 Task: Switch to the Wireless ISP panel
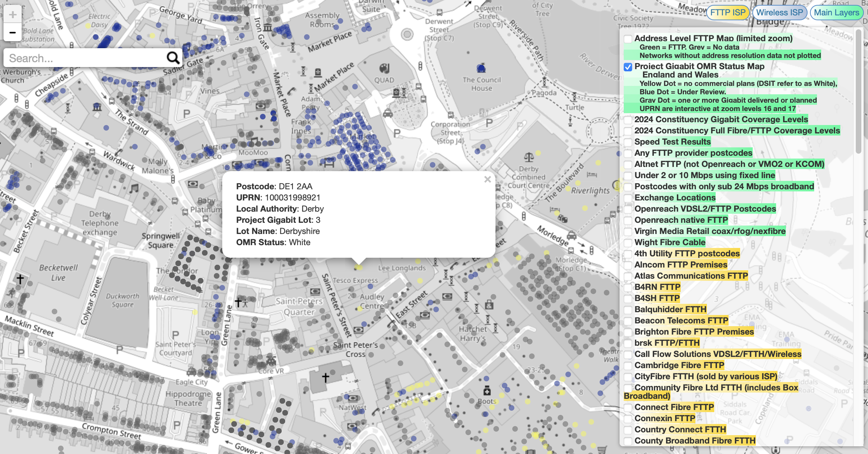coord(780,12)
